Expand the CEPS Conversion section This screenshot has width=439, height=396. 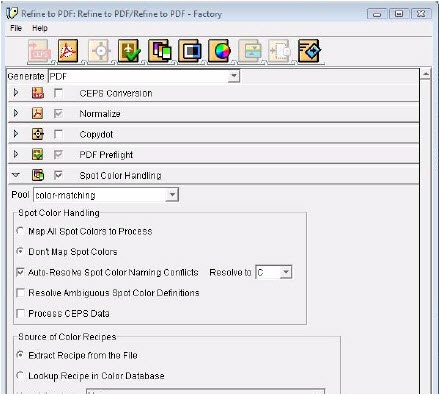tap(16, 93)
